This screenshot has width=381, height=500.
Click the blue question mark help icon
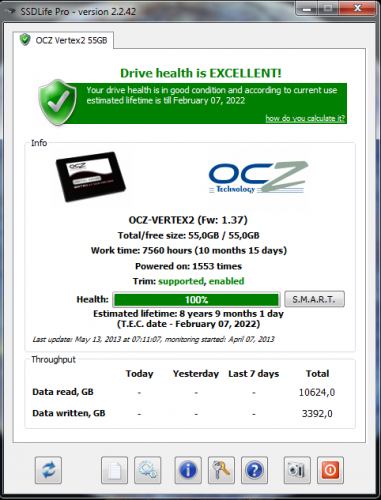254,470
